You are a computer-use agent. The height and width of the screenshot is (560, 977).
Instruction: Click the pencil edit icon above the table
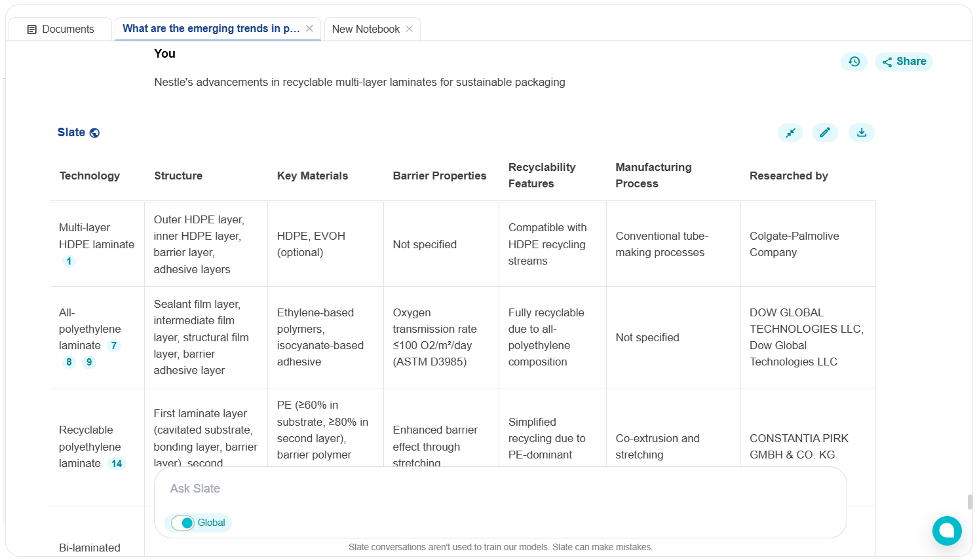824,133
